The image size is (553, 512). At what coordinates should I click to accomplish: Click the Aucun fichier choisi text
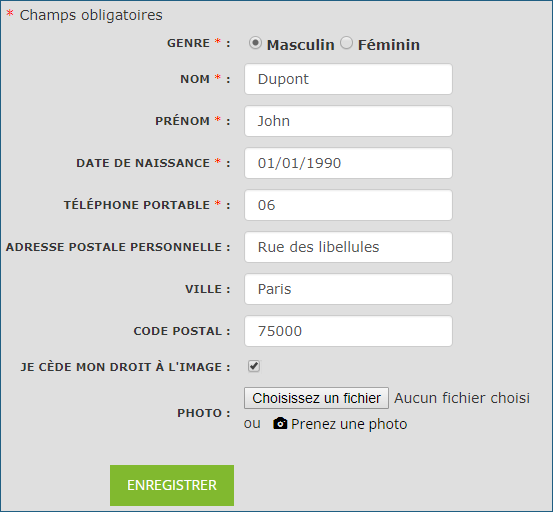(462, 398)
